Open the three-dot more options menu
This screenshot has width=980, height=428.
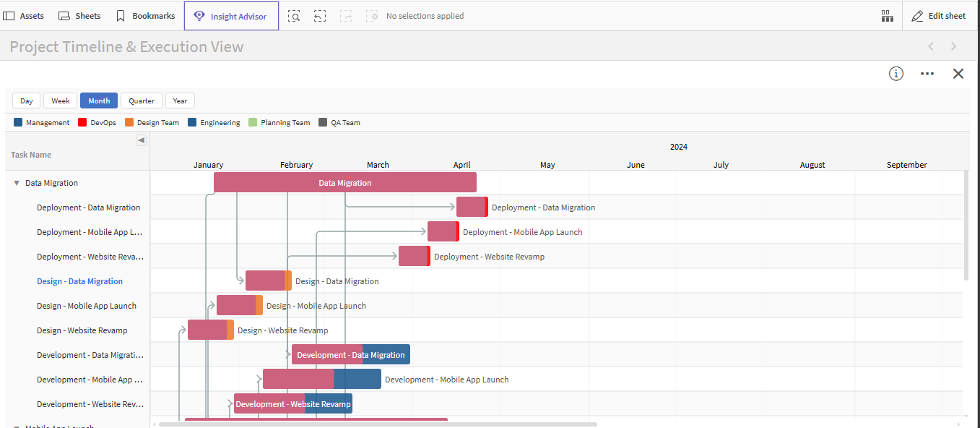pos(927,74)
